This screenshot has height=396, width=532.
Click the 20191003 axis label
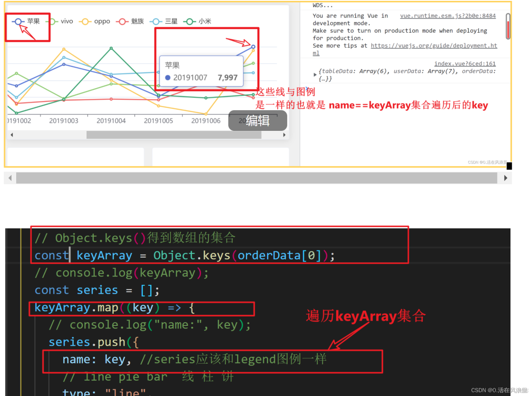(x=64, y=121)
